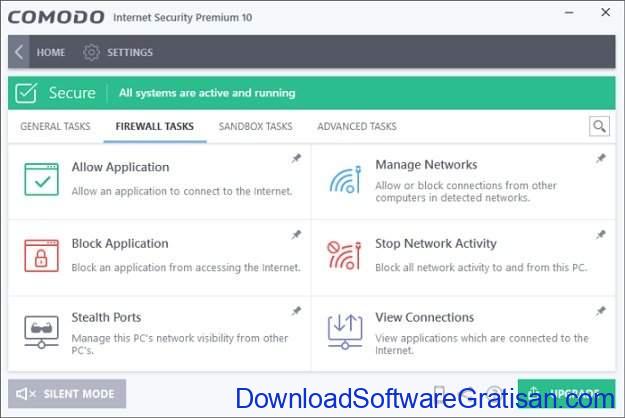Click the Manage Networks wifi icon
The height and width of the screenshot is (418, 625).
coord(345,180)
